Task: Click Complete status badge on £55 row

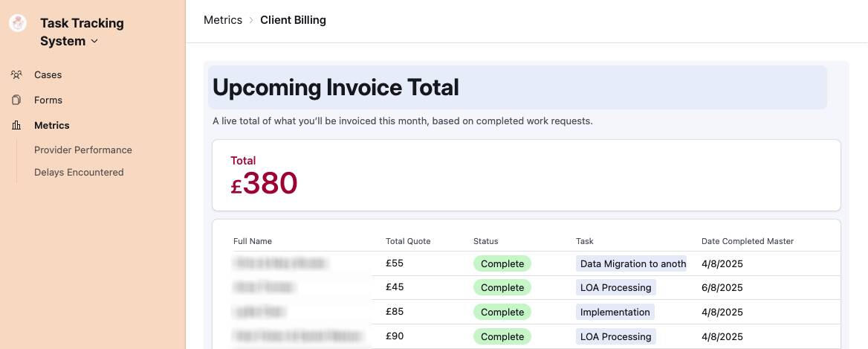Action: tap(502, 263)
